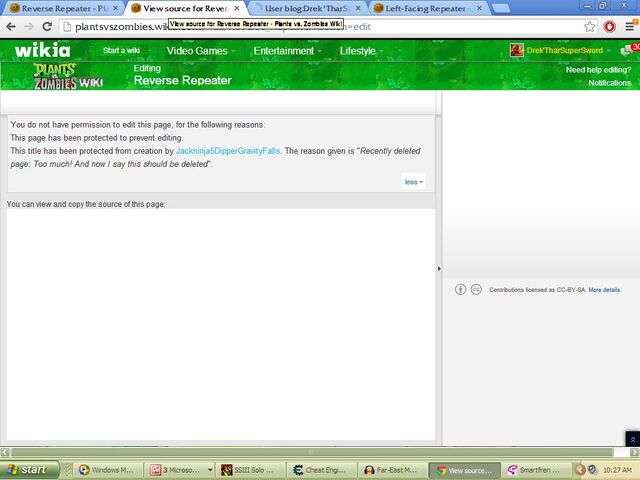The height and width of the screenshot is (480, 640).
Task: Expand the Lifestyle menu
Action: click(361, 51)
